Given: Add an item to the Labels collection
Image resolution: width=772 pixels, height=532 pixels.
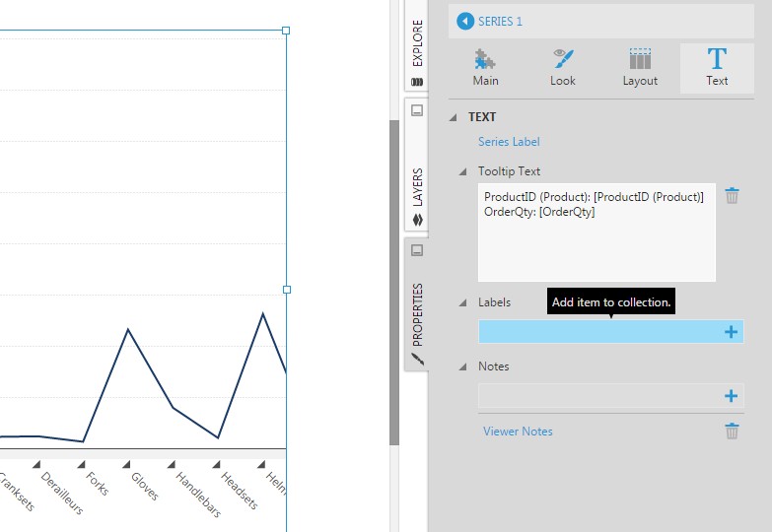Looking at the screenshot, I should coord(731,332).
